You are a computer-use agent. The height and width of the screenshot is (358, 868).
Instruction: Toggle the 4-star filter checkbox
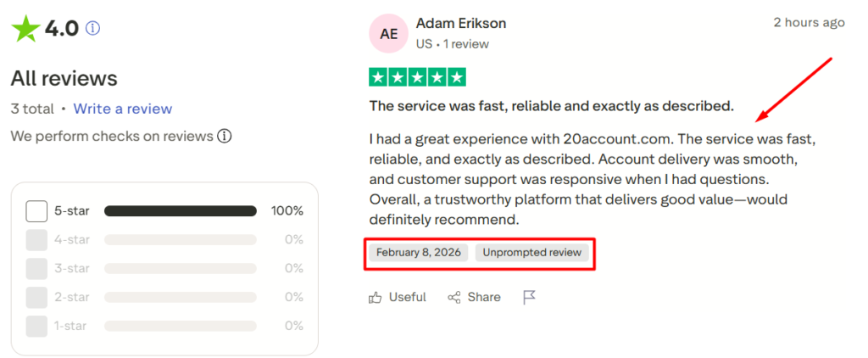click(36, 240)
